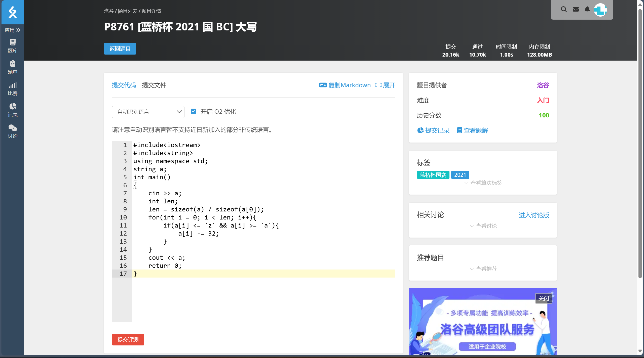Image resolution: width=644 pixels, height=358 pixels.
Task: Open the mail messages icon
Action: 576,10
